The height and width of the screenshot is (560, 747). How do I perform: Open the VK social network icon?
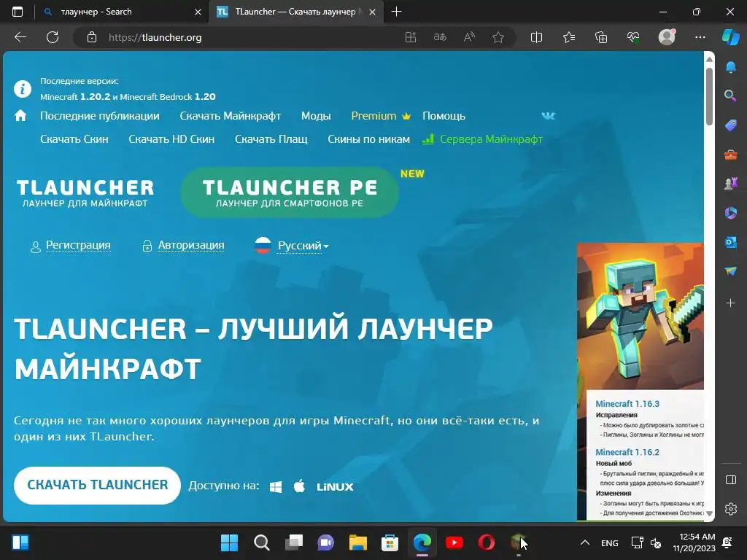pos(549,116)
